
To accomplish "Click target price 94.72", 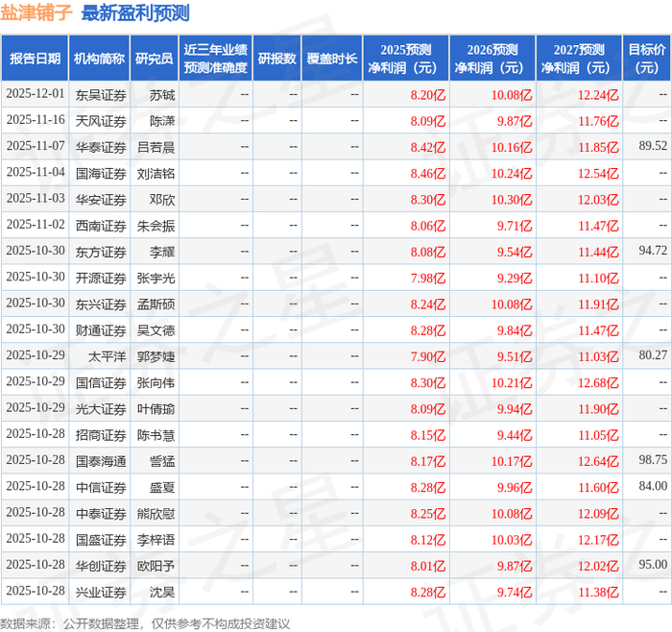I will (x=653, y=251).
